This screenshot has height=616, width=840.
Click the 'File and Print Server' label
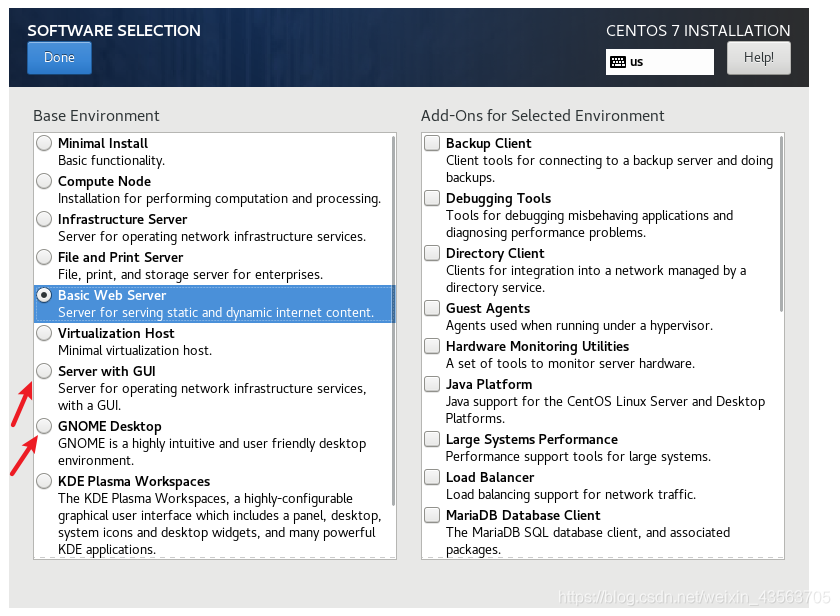pos(121,258)
